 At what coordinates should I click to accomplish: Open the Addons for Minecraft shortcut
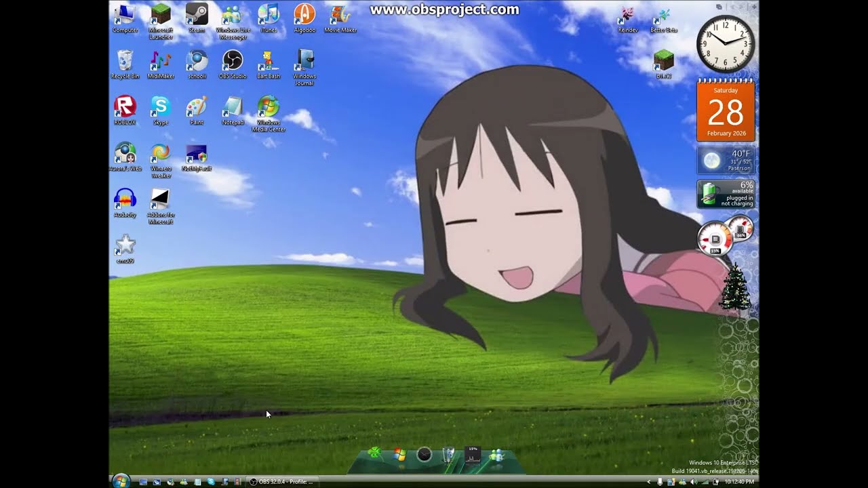point(161,205)
